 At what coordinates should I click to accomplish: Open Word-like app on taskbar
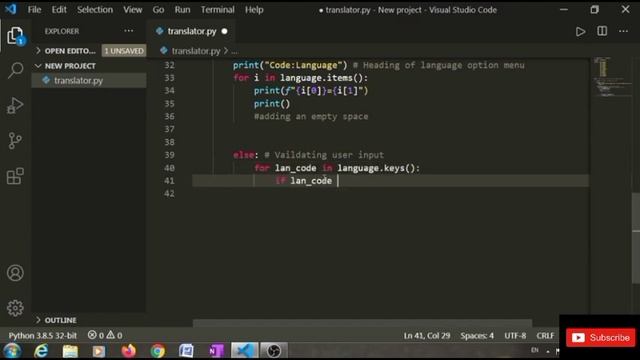pyautogui.click(x=187, y=351)
